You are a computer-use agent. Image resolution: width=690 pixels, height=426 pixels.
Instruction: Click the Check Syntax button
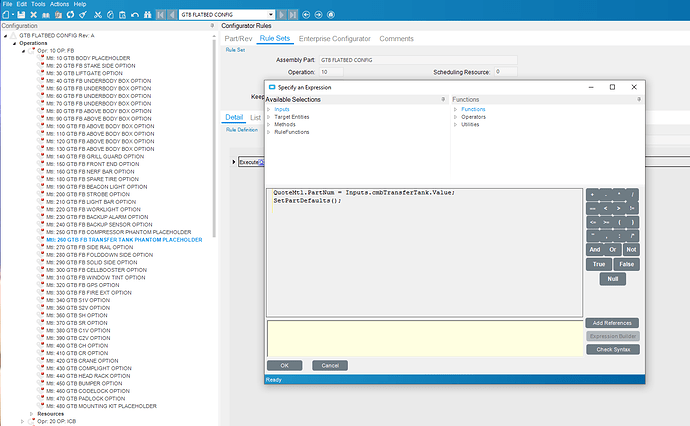tap(611, 348)
